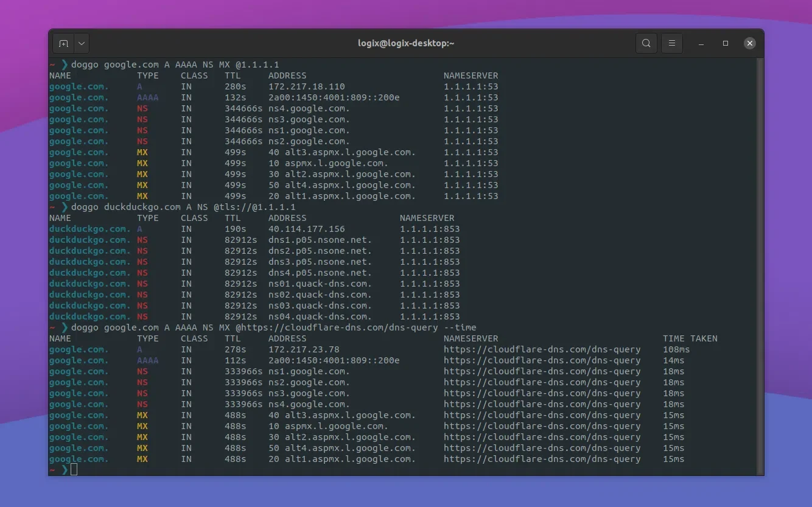Viewport: 812px width, 507px height.
Task: Select the time taken value 14ms
Action: click(x=674, y=360)
